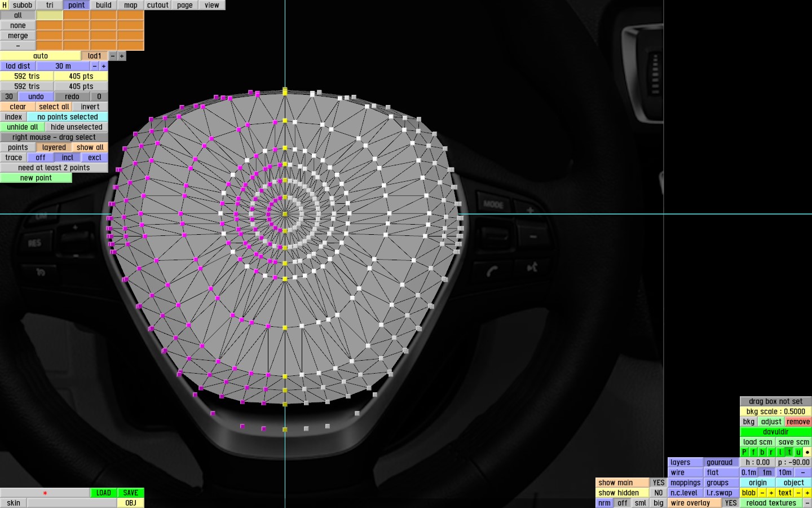Set grid size to 10m
The width and height of the screenshot is (812, 508).
click(785, 472)
